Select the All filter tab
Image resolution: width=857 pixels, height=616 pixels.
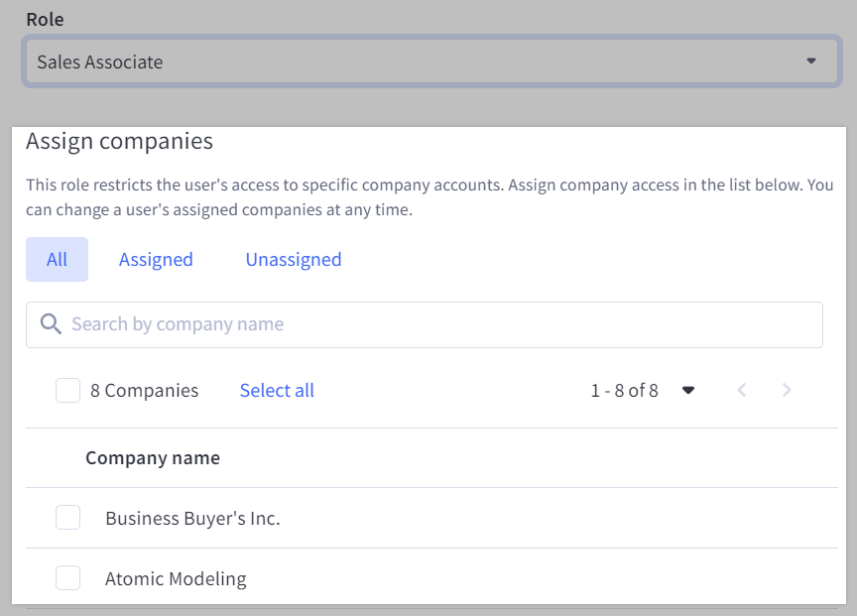[57, 259]
